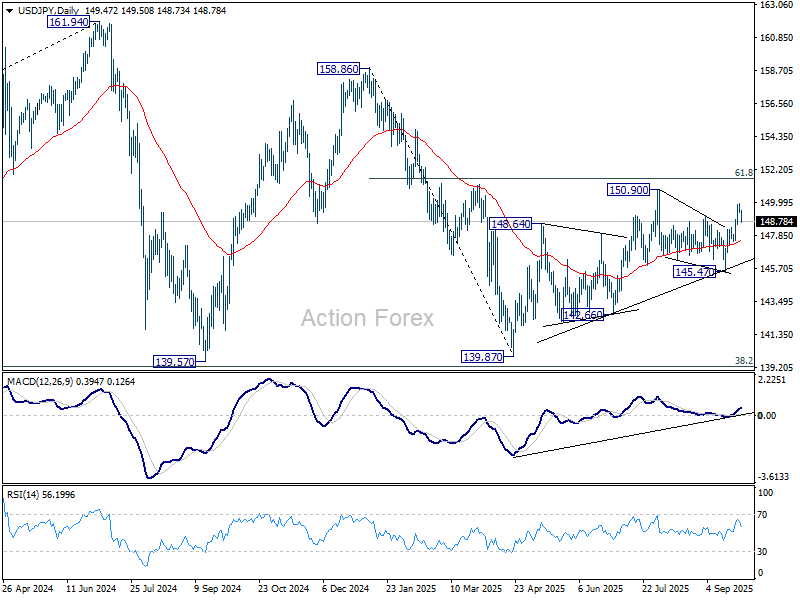Screen dimensions: 800x600
Task: Select the MACD rising trendline
Action: [633, 435]
